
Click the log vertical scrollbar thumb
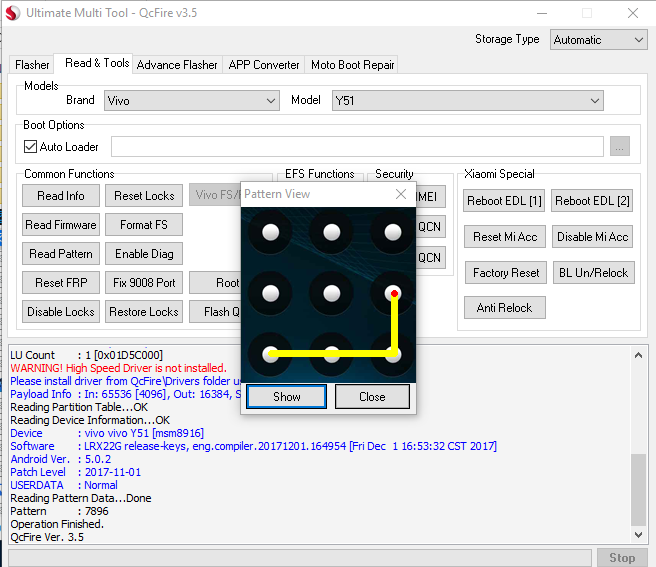pyautogui.click(x=638, y=490)
